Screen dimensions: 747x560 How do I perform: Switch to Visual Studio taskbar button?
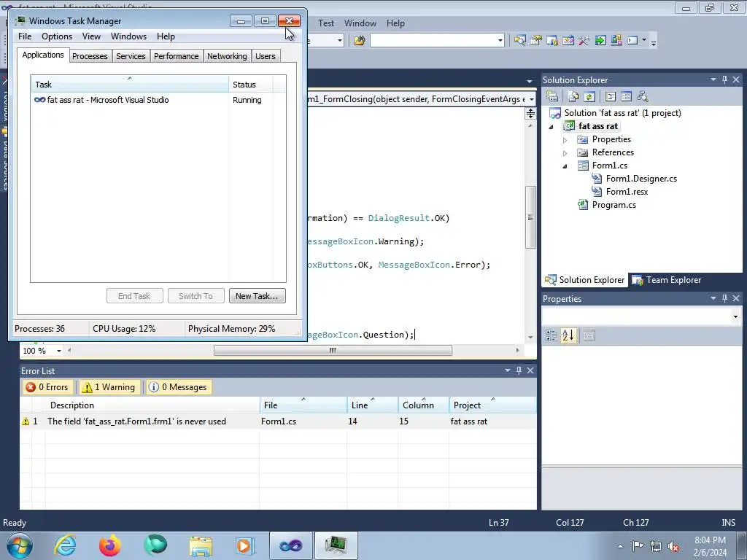(290, 545)
